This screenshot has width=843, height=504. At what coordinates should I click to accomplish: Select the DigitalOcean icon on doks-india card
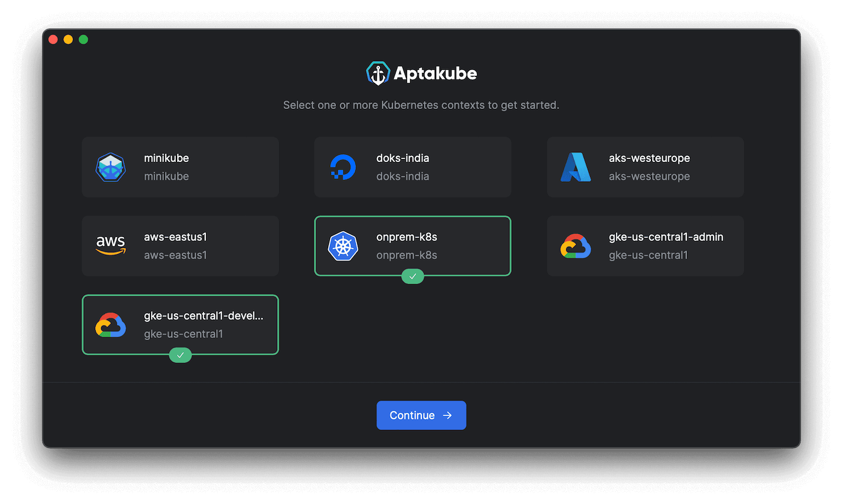click(x=343, y=167)
